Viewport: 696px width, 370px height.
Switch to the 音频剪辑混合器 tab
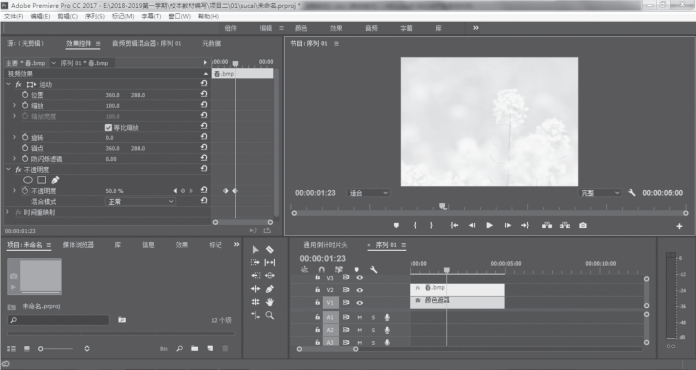(146, 43)
